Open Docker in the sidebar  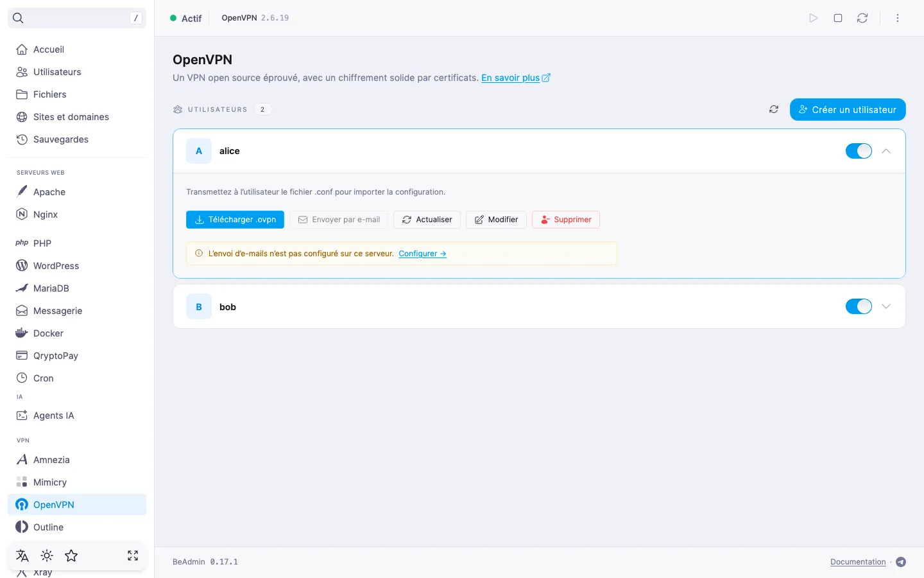(x=77, y=333)
